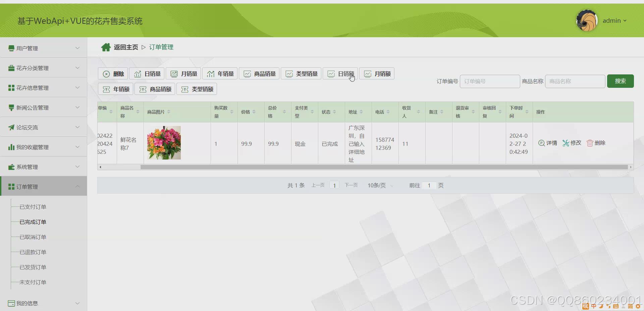Click the 商品名称 input field

575,81
